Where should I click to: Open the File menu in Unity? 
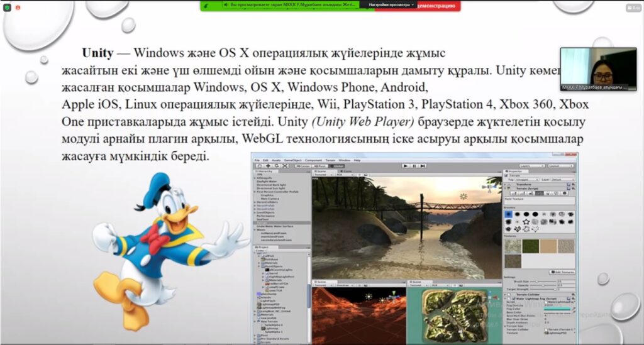click(x=257, y=160)
